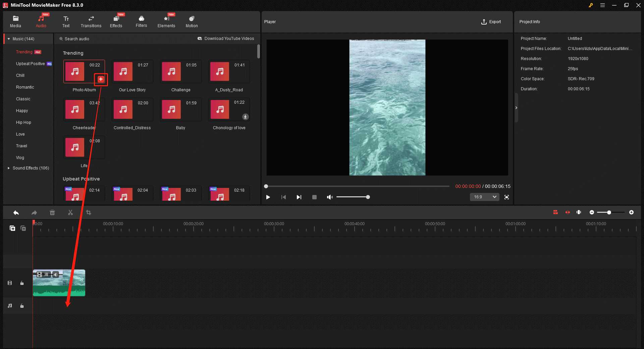
Task: Open the Elements tab
Action: [x=166, y=21]
